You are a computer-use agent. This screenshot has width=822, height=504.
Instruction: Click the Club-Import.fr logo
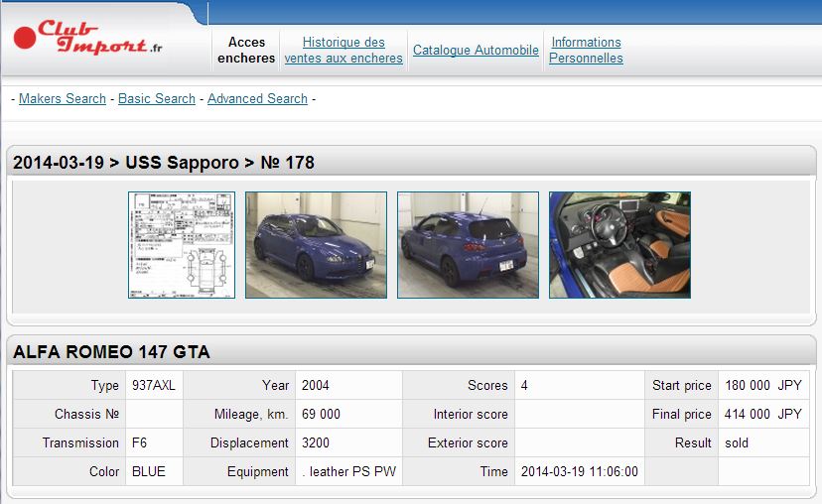pyautogui.click(x=87, y=42)
